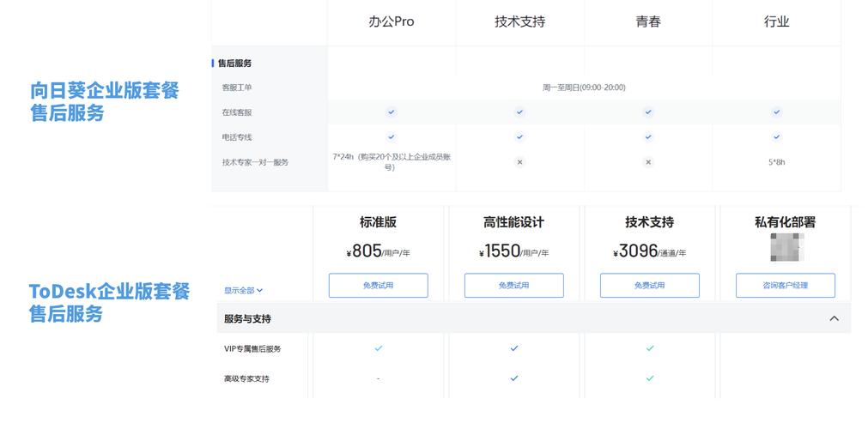
Task: Click the VIP专属售后服务 row label
Action: [252, 348]
